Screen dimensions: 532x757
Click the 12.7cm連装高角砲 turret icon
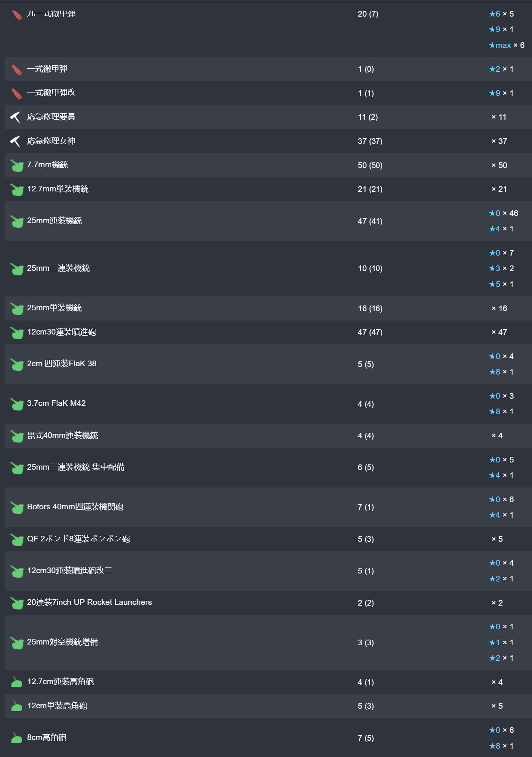click(17, 682)
